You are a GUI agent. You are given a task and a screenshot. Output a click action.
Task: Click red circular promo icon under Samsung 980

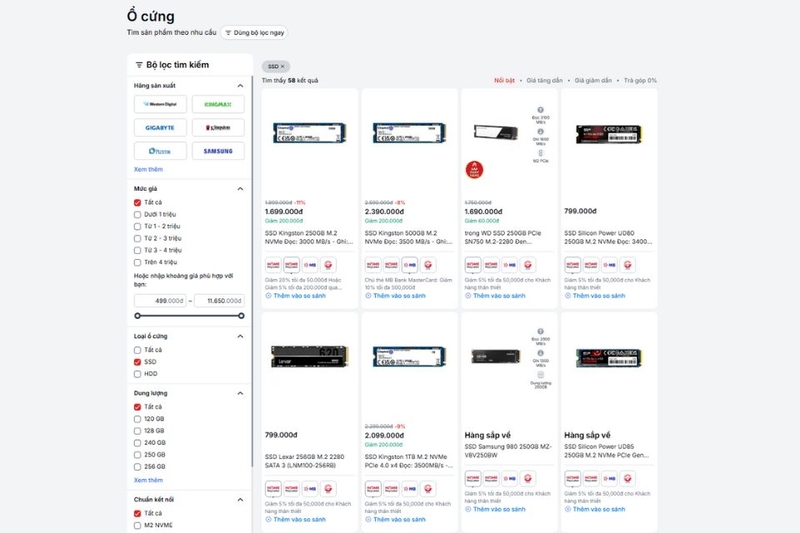click(x=528, y=478)
